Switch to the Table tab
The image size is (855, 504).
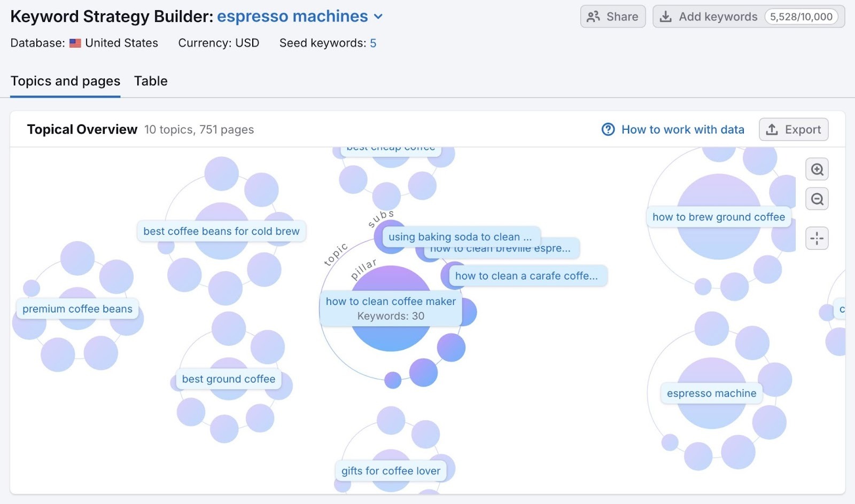pyautogui.click(x=150, y=81)
